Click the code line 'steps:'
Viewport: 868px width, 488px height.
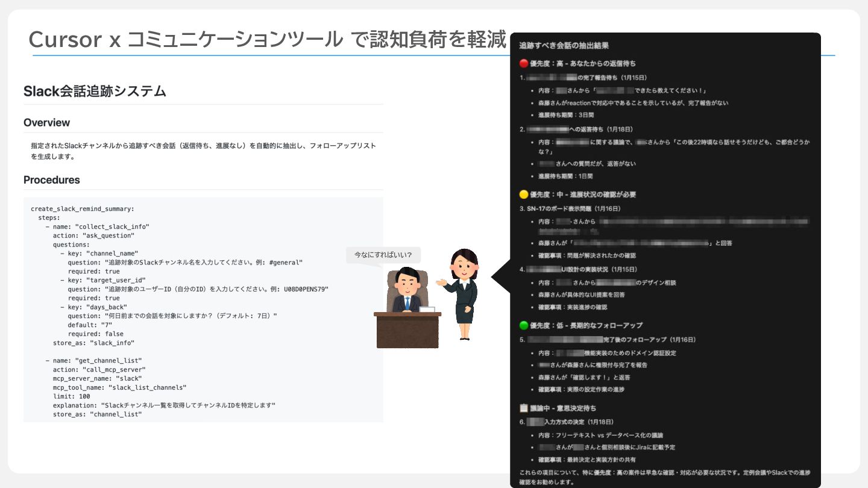coord(49,217)
